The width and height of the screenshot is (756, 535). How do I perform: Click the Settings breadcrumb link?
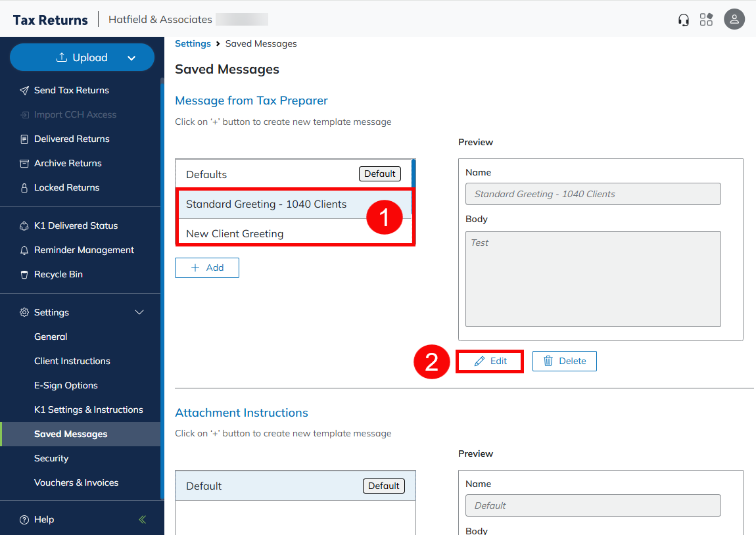coord(193,43)
